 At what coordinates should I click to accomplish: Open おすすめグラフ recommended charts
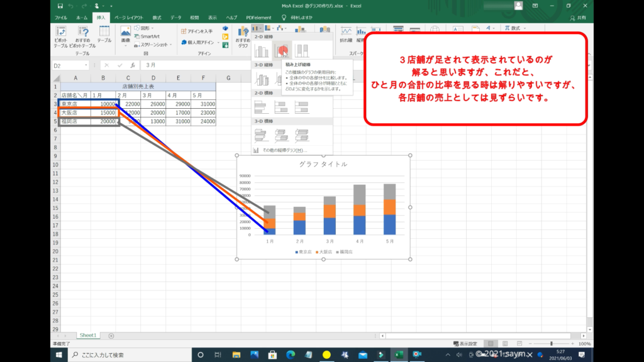point(242,36)
